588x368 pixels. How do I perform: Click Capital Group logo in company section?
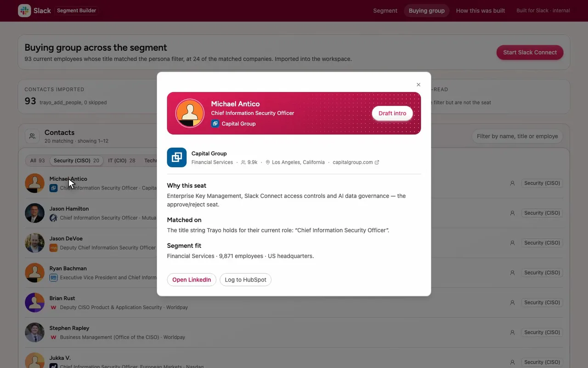[177, 157]
